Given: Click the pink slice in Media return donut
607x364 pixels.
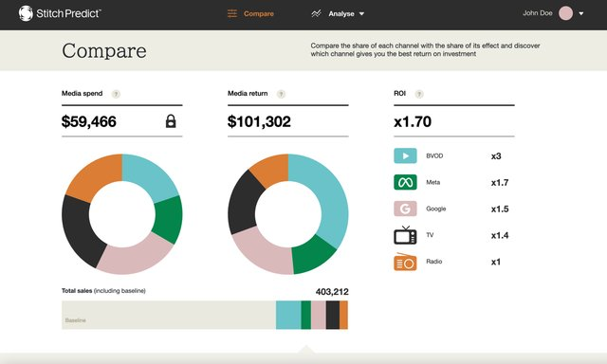Looking at the screenshot, I should click(263, 252).
